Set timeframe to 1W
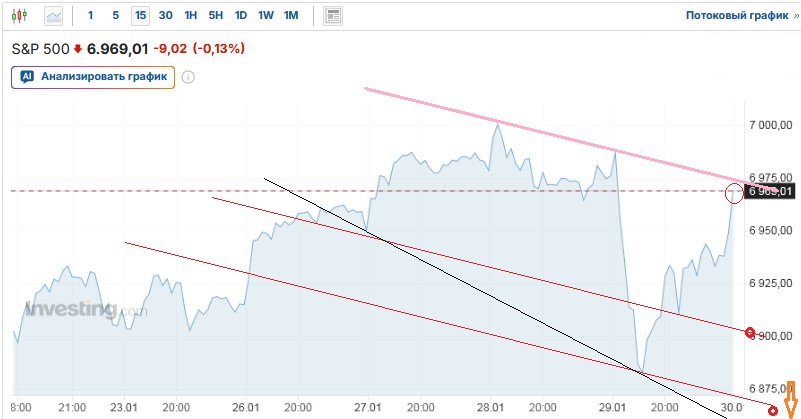 (x=266, y=16)
